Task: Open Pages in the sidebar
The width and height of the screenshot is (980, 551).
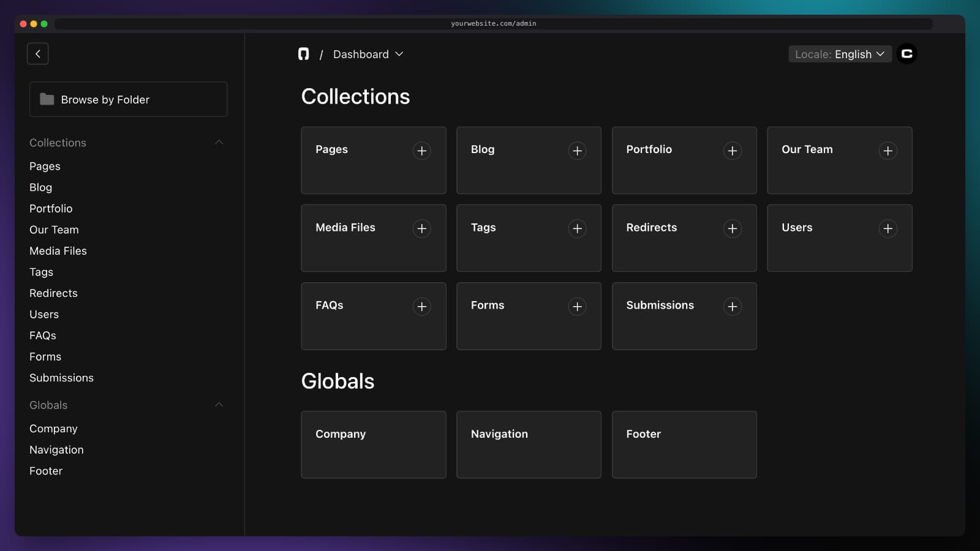Action: tap(45, 166)
